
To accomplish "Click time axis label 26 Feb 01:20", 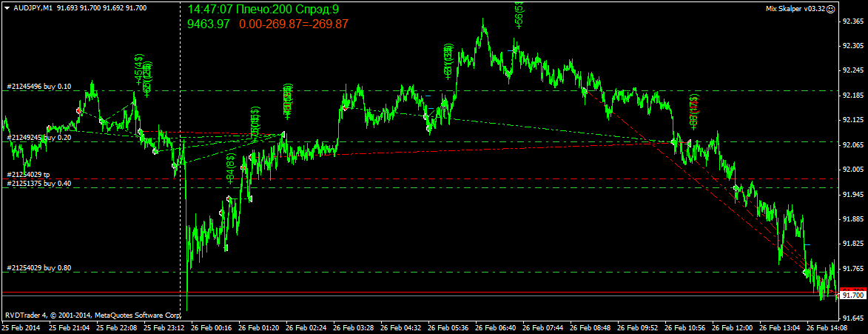I will pyautogui.click(x=258, y=329).
